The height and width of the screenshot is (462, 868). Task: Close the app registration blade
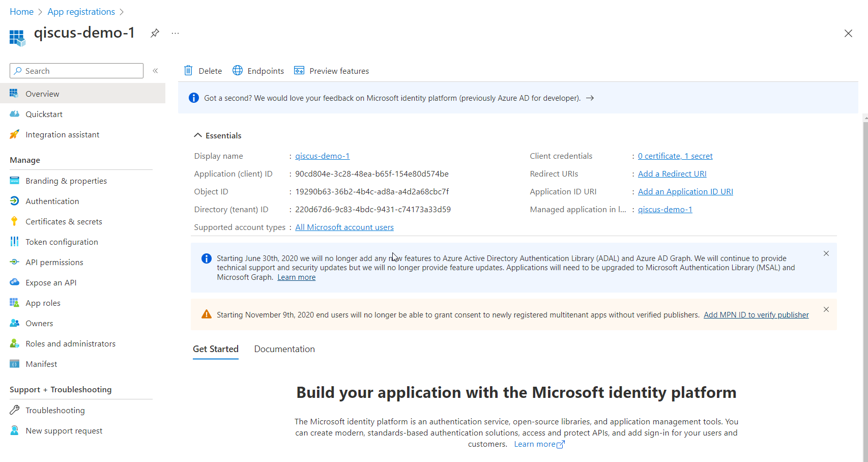tap(848, 34)
